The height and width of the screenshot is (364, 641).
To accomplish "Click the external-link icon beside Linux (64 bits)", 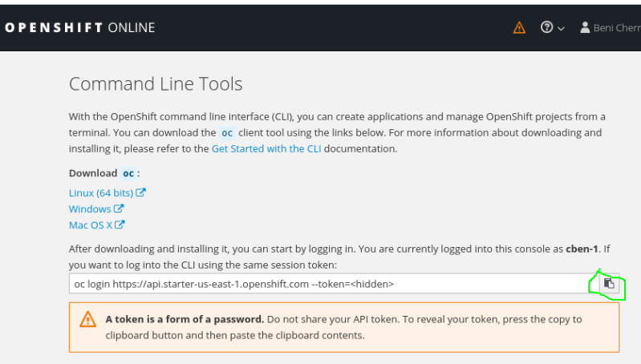I will click(x=140, y=192).
